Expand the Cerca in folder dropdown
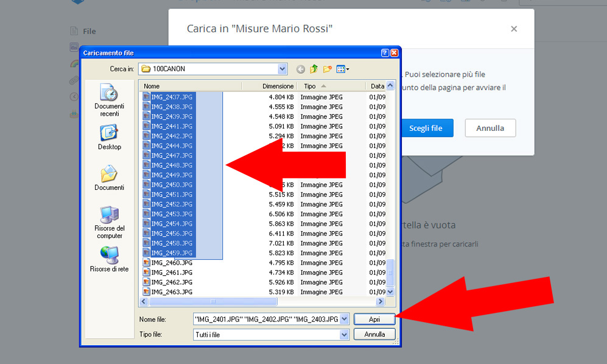607x364 pixels. pyautogui.click(x=282, y=69)
